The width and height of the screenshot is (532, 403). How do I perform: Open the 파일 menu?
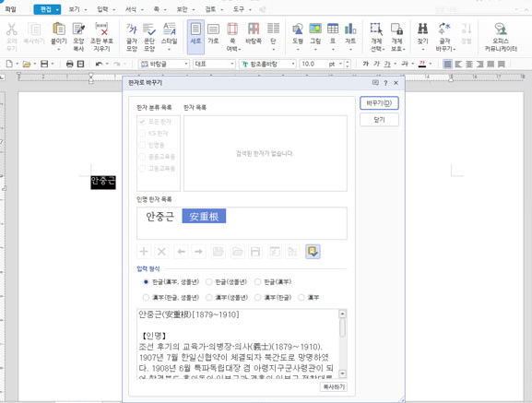pyautogui.click(x=10, y=9)
